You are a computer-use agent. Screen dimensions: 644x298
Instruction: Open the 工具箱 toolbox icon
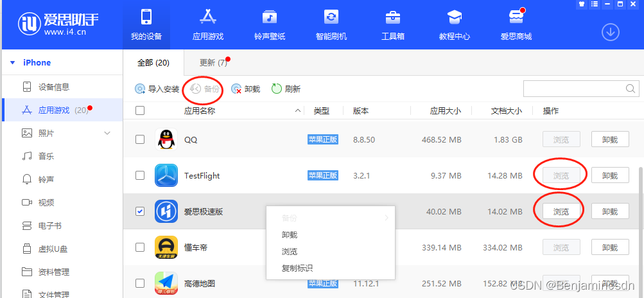[x=393, y=17]
